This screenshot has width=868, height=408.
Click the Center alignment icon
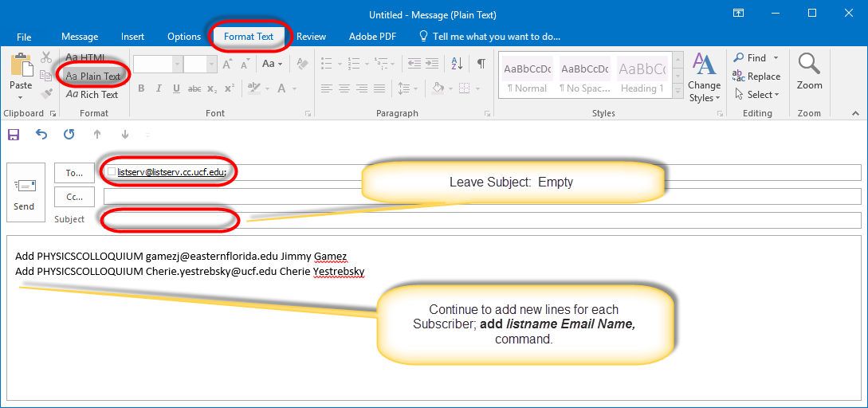[344, 88]
